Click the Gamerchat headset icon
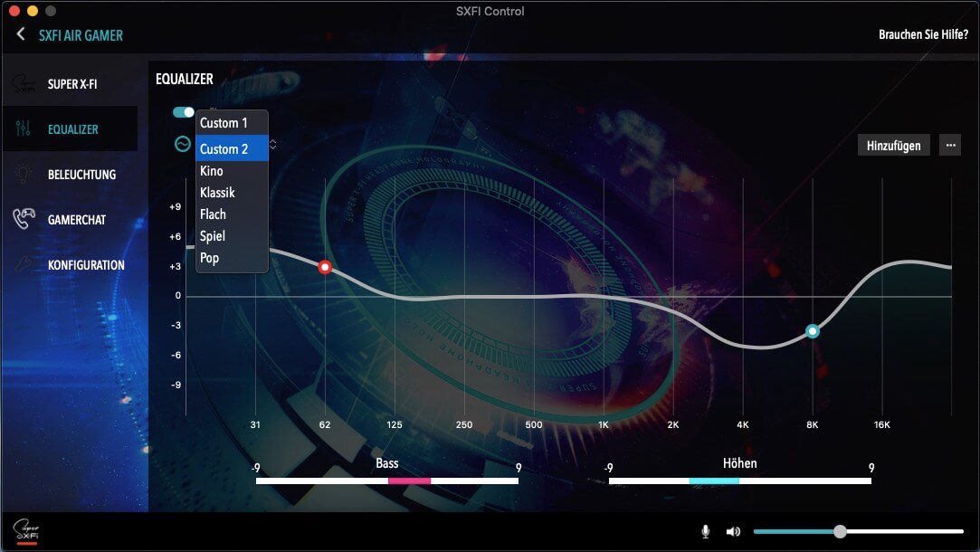 coord(24,219)
